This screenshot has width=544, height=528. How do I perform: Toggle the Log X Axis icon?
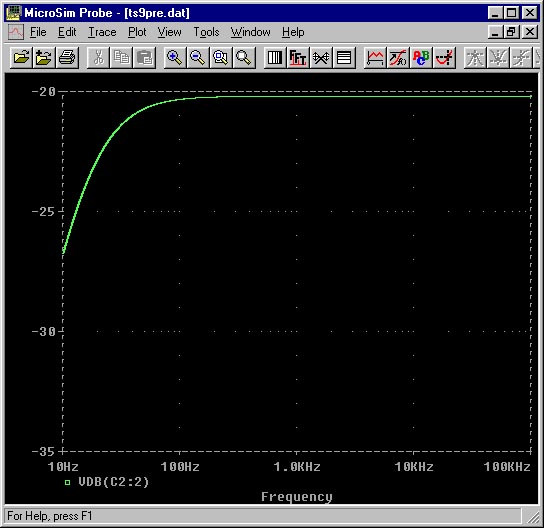pos(275,58)
